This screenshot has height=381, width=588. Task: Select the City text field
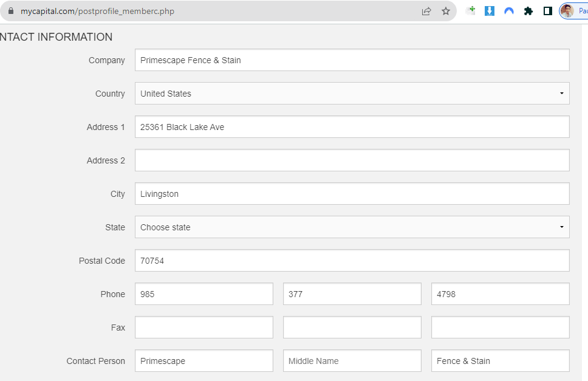pos(352,194)
